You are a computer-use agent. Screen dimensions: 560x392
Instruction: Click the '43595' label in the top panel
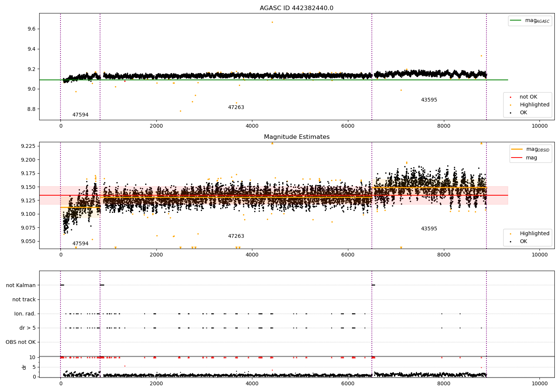[429, 100]
